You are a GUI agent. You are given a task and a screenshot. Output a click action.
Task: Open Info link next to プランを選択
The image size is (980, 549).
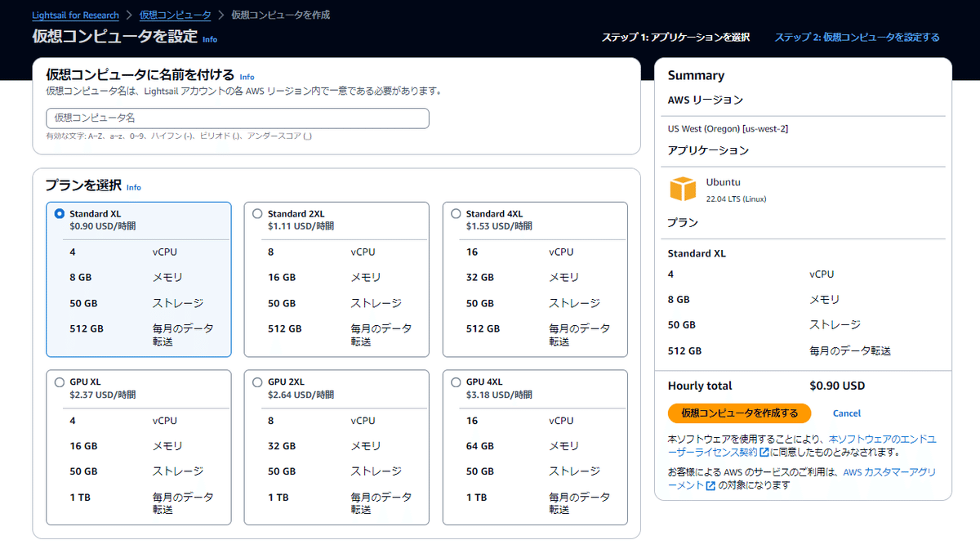tap(134, 187)
